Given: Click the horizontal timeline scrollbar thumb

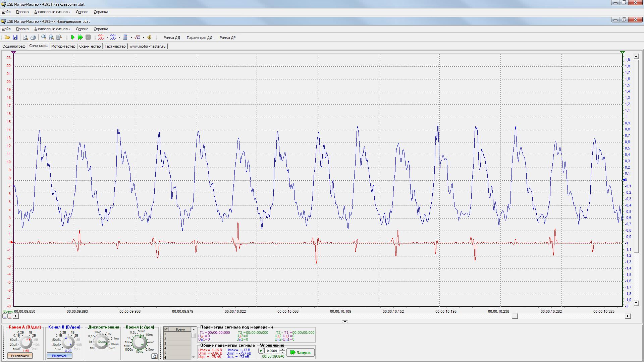Looking at the screenshot, I should pyautogui.click(x=515, y=316).
